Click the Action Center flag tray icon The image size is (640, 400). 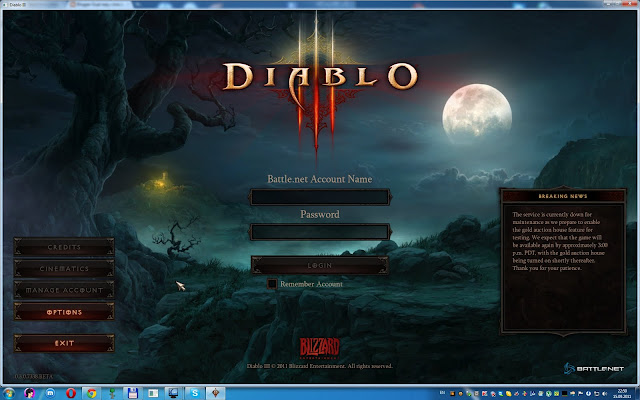click(x=580, y=393)
